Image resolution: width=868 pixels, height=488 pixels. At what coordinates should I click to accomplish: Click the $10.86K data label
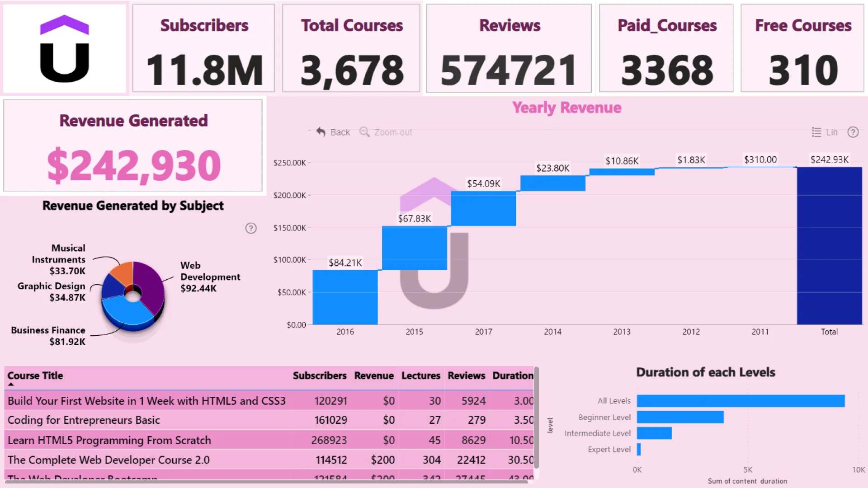[622, 161]
